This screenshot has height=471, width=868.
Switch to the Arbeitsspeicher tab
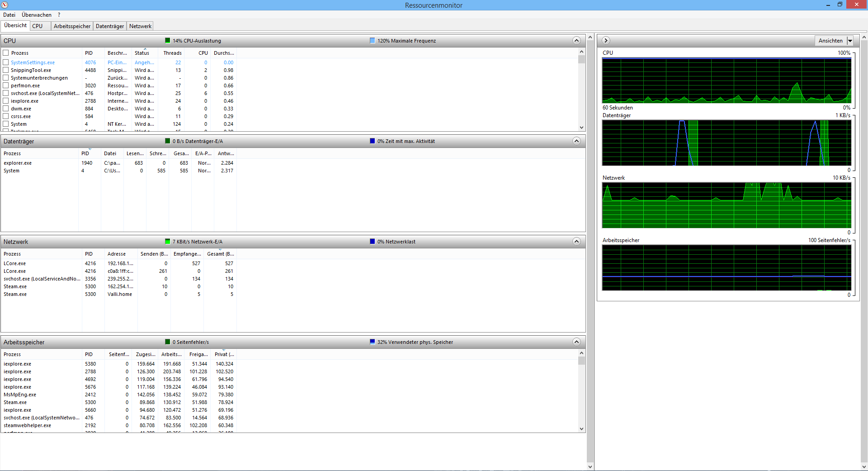(72, 26)
